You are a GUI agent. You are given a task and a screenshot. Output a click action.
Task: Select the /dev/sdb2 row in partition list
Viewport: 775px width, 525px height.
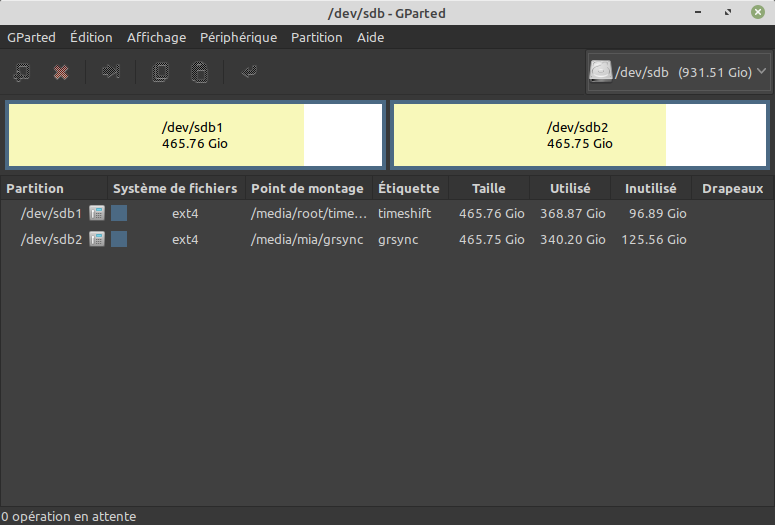tap(387, 239)
